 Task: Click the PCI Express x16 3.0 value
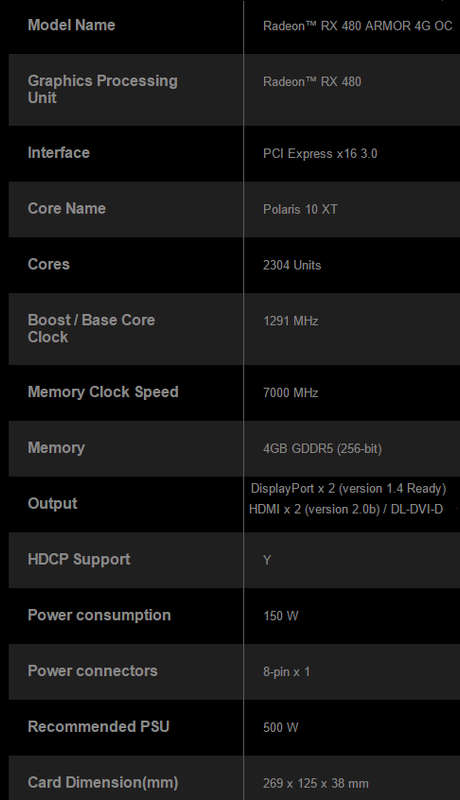pos(320,154)
